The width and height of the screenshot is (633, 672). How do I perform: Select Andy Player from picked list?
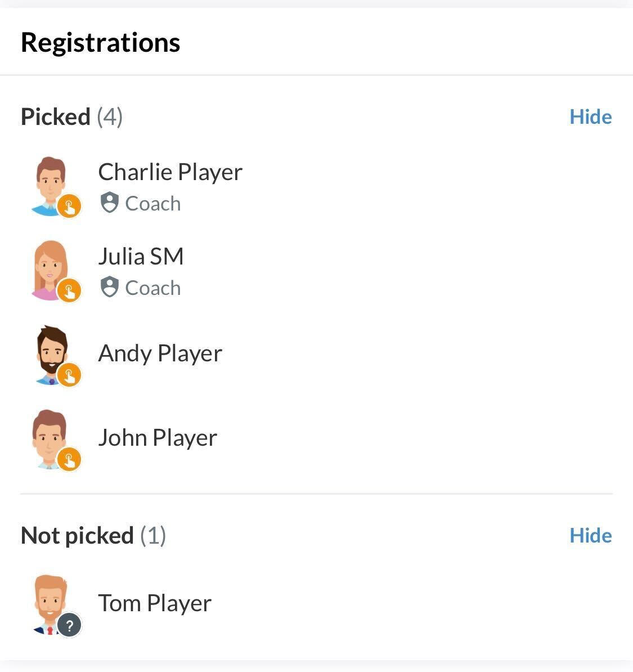160,353
